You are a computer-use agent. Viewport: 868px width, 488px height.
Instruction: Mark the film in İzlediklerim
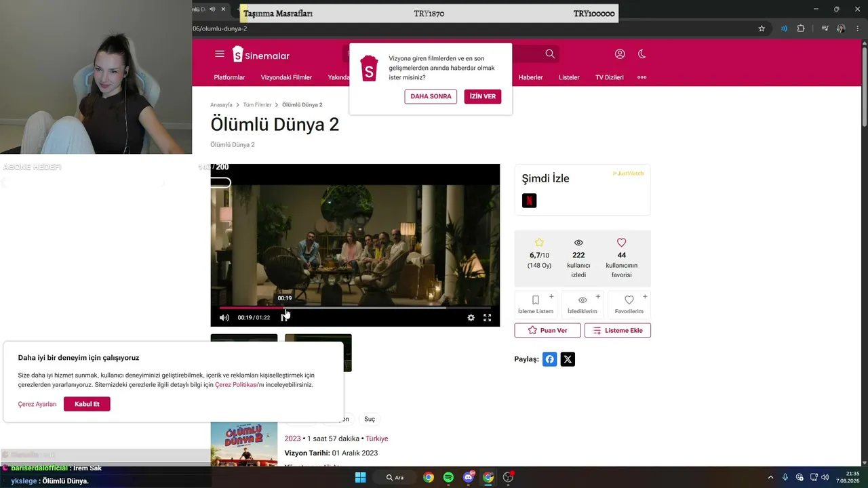coord(583,304)
